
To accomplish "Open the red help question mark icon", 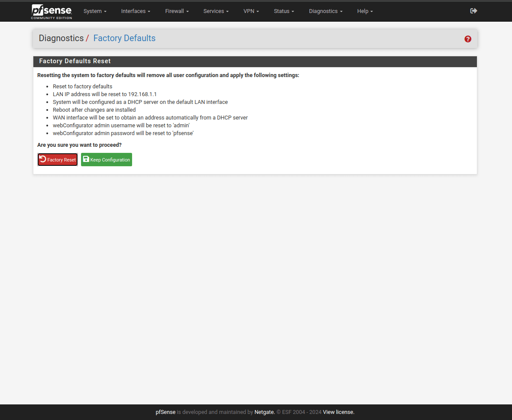I will click(468, 39).
